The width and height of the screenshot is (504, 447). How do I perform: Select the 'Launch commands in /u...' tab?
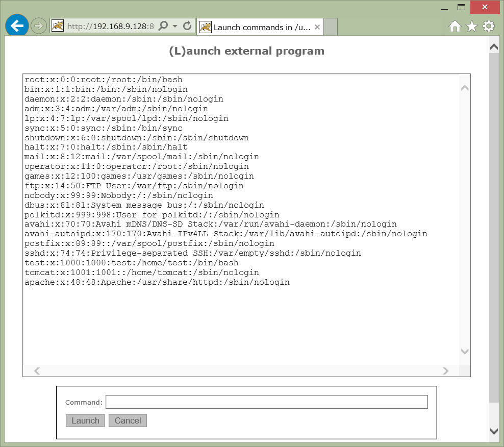[260, 27]
